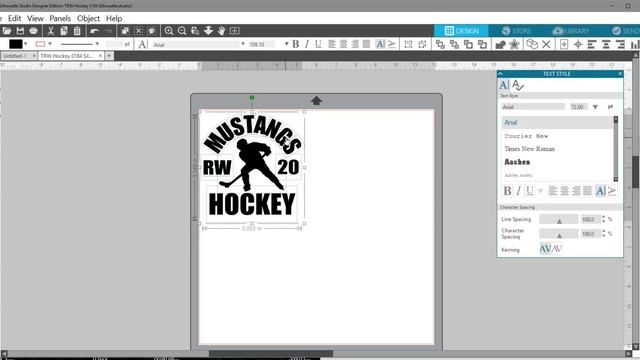Adjust the Character Spacing slider
The height and width of the screenshot is (360, 640).
(559, 234)
